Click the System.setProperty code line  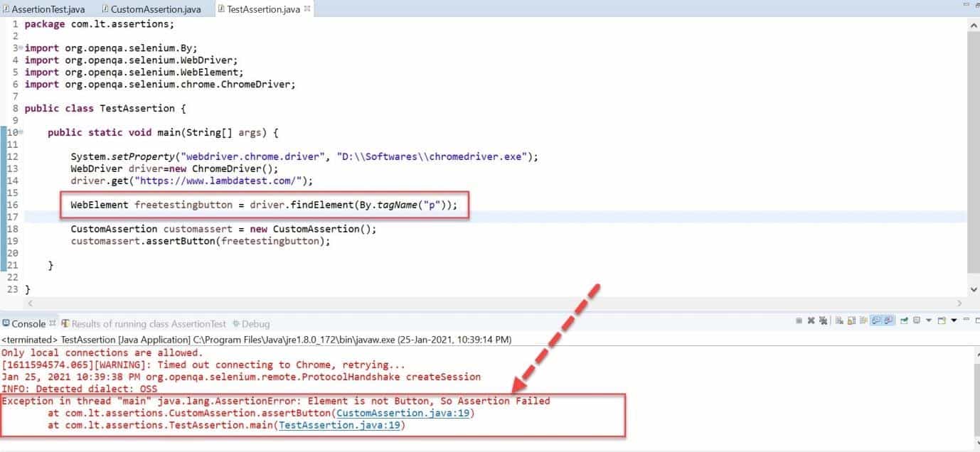(x=304, y=156)
